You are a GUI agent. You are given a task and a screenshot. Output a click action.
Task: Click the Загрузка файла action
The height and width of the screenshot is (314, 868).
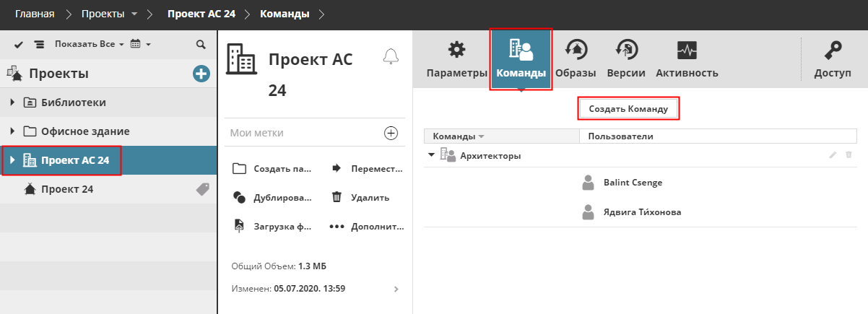coord(272,226)
